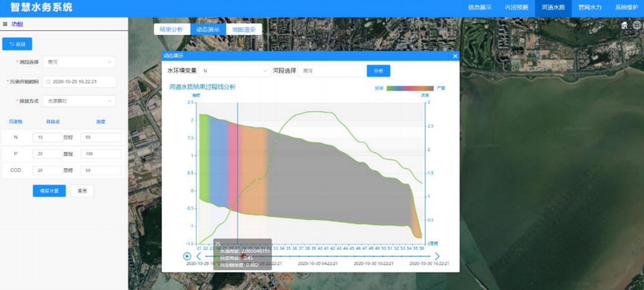Viewport: 644px width, 290px height.
Task: Step the timeline backward with left arrow
Action: tap(199, 256)
